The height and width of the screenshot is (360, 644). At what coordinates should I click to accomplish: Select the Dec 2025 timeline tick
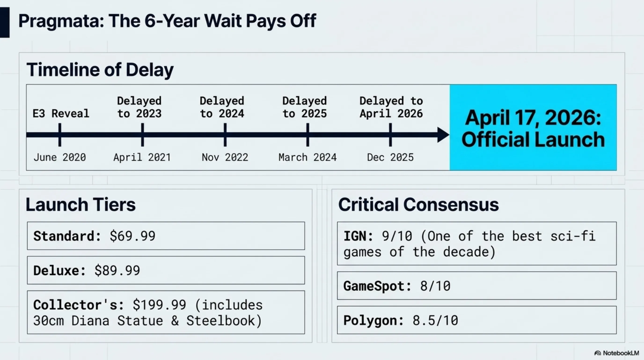coord(390,135)
